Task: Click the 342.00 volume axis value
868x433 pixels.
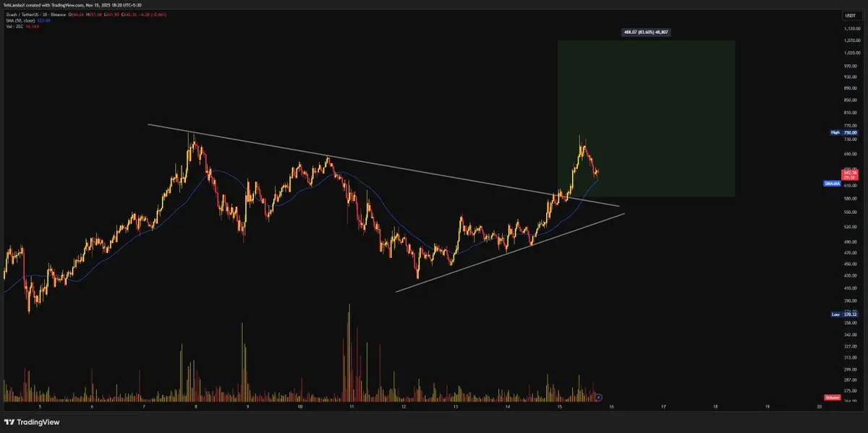Action: pos(850,335)
